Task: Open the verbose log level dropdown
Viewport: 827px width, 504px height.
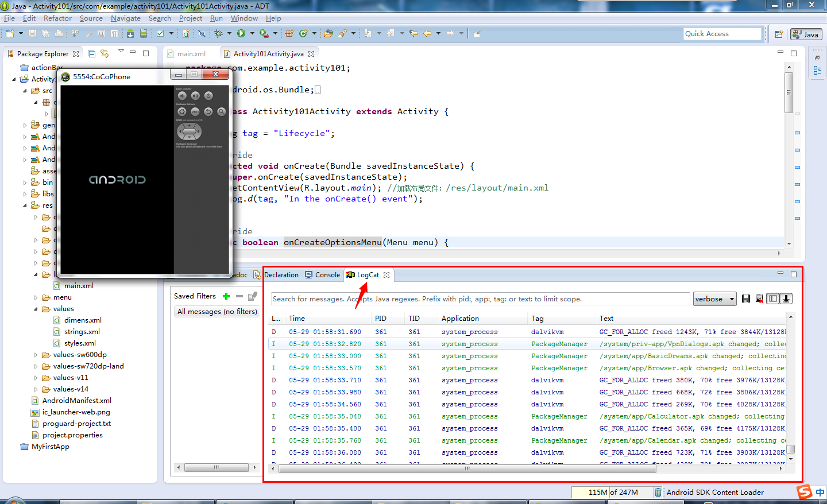Action: tap(714, 298)
